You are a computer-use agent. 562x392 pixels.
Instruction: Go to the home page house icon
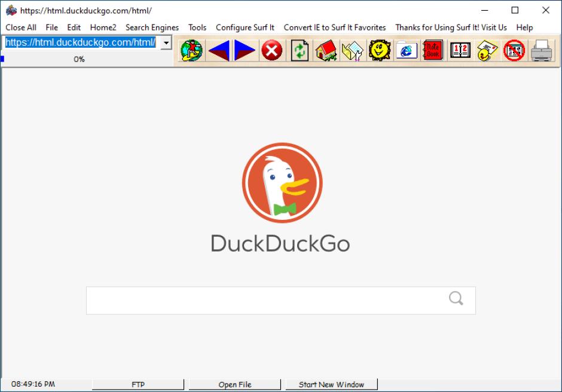pyautogui.click(x=326, y=51)
